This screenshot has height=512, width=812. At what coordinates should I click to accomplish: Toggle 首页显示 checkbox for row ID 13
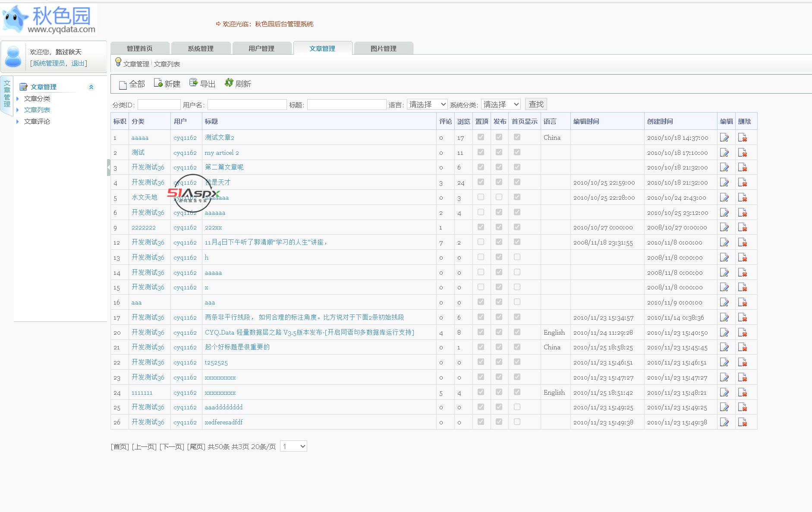pyautogui.click(x=517, y=257)
